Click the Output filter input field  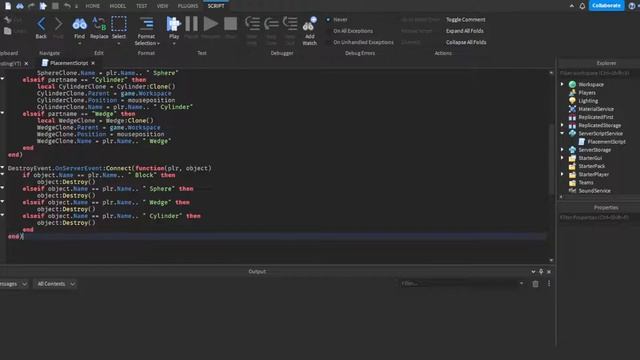[x=462, y=284]
